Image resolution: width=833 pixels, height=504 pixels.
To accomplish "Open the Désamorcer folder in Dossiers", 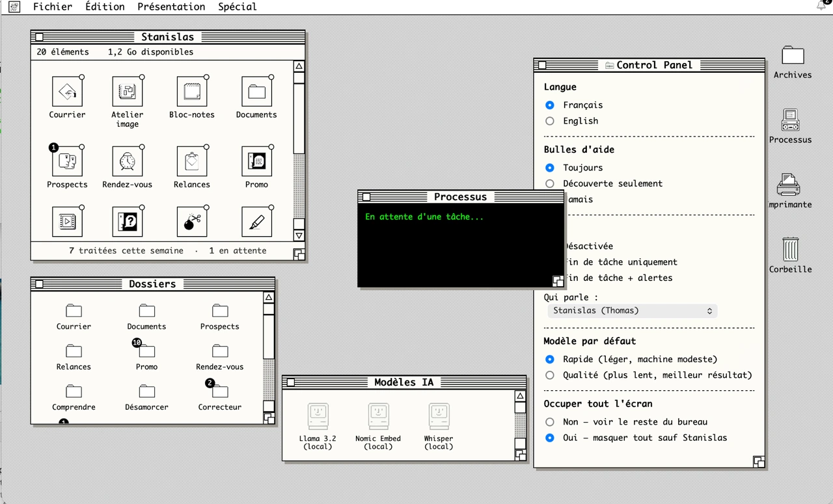I will (x=146, y=391).
